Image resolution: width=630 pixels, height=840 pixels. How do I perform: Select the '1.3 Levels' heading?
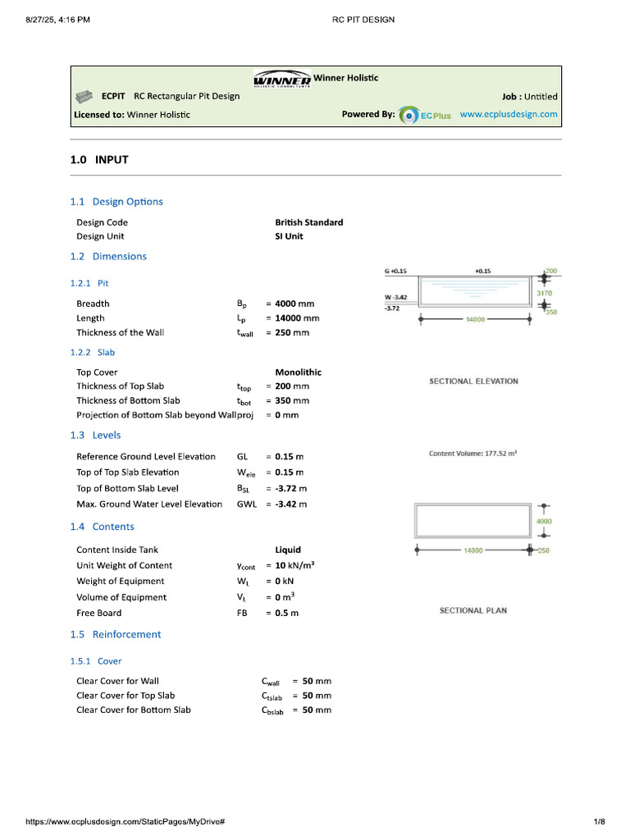point(95,435)
